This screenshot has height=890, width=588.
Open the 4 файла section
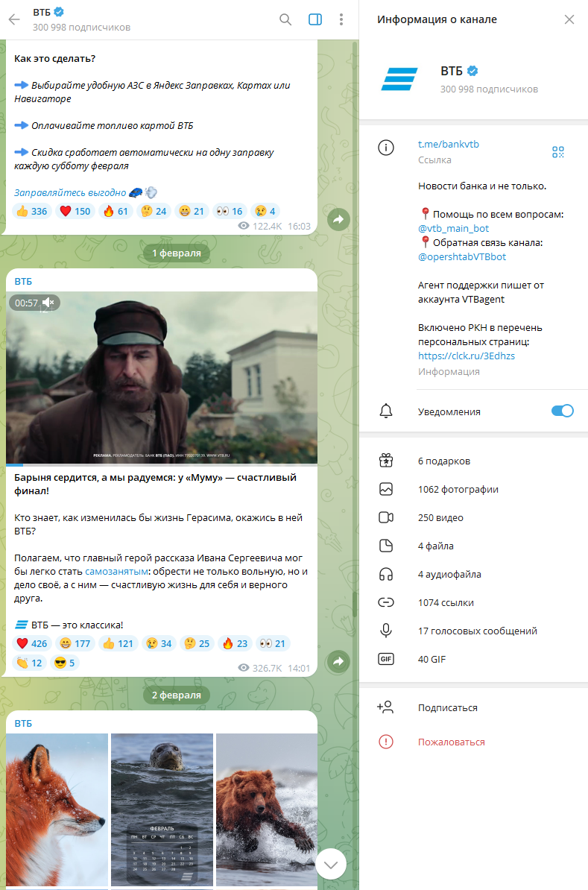click(x=473, y=546)
